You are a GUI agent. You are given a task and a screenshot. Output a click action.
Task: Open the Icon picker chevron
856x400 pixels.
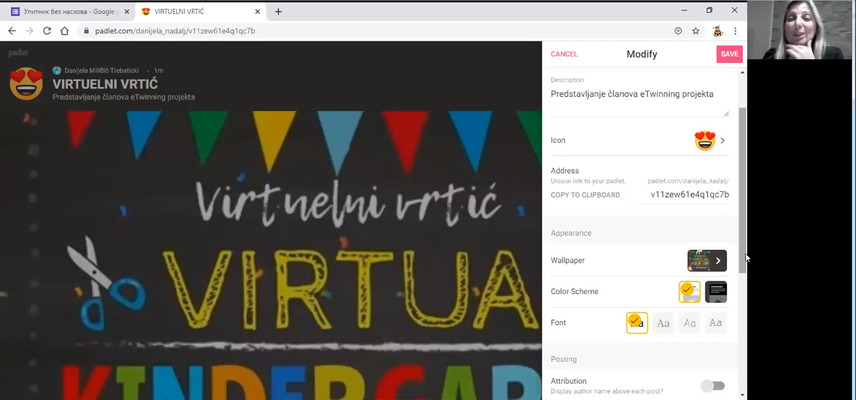[722, 141]
